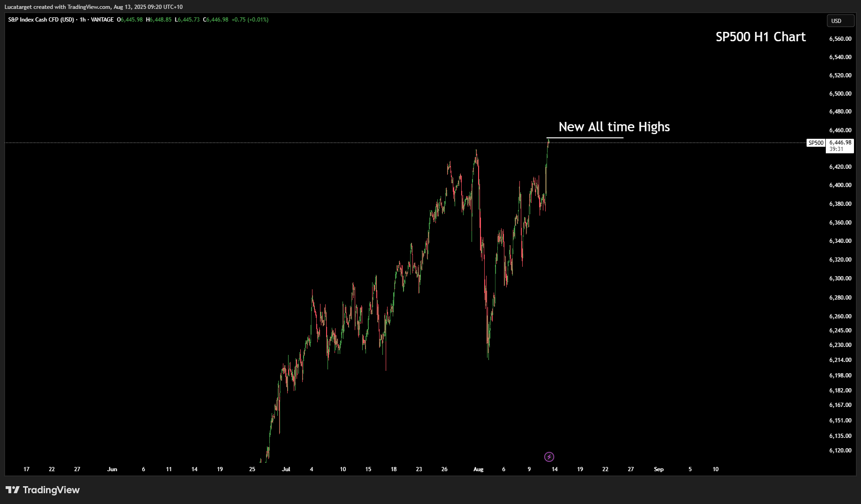
Task: Click the 6,300.00 price scale label
Action: coord(840,278)
